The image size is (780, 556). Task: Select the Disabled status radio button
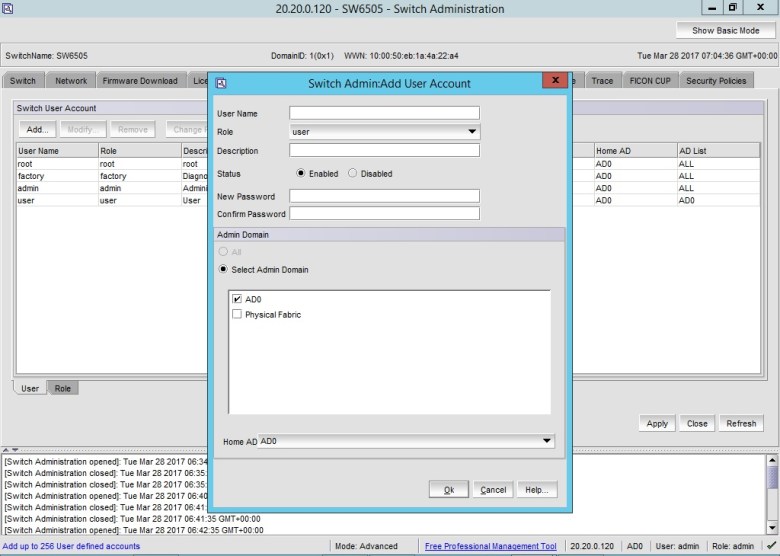click(x=353, y=174)
